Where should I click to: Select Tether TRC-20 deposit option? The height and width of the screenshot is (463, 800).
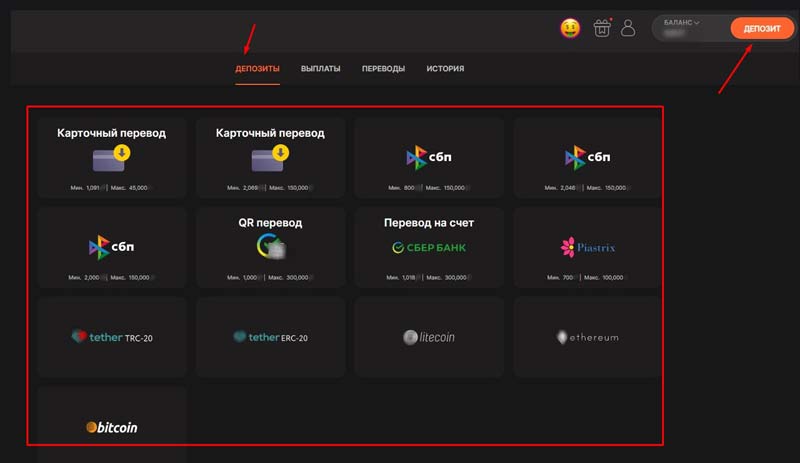click(x=111, y=337)
